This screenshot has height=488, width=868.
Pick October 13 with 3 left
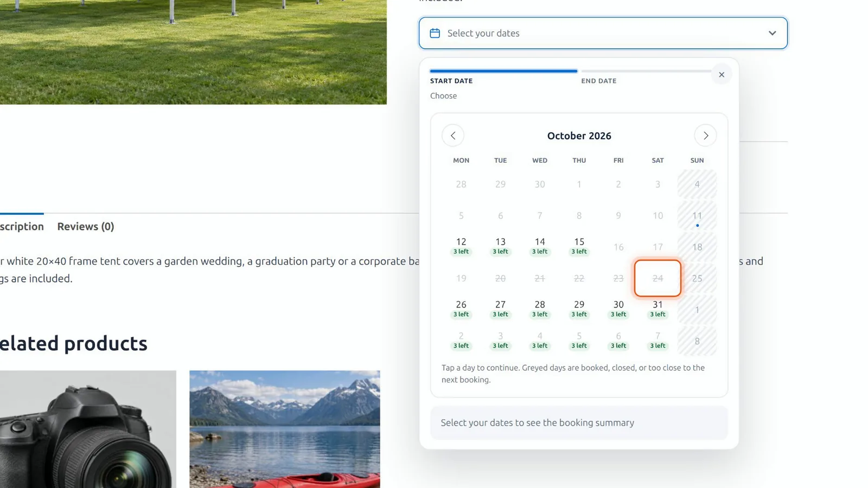click(x=500, y=246)
